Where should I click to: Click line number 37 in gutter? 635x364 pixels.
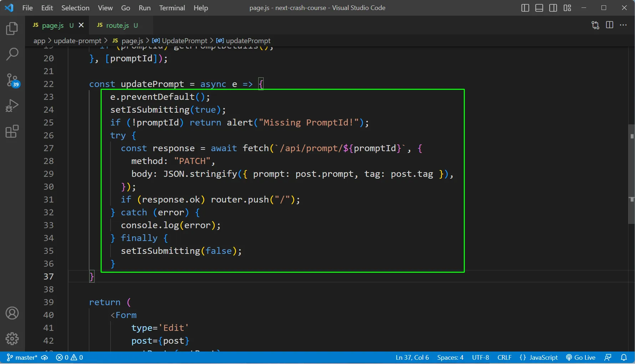(49, 276)
